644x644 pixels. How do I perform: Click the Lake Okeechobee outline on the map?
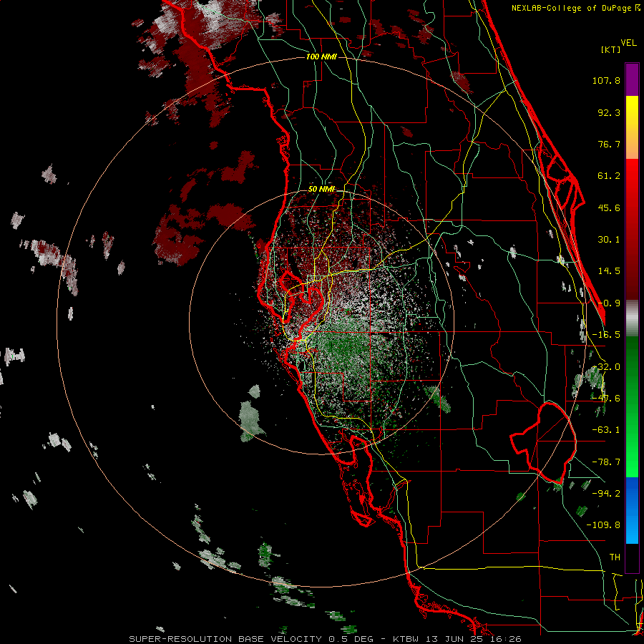543,443
